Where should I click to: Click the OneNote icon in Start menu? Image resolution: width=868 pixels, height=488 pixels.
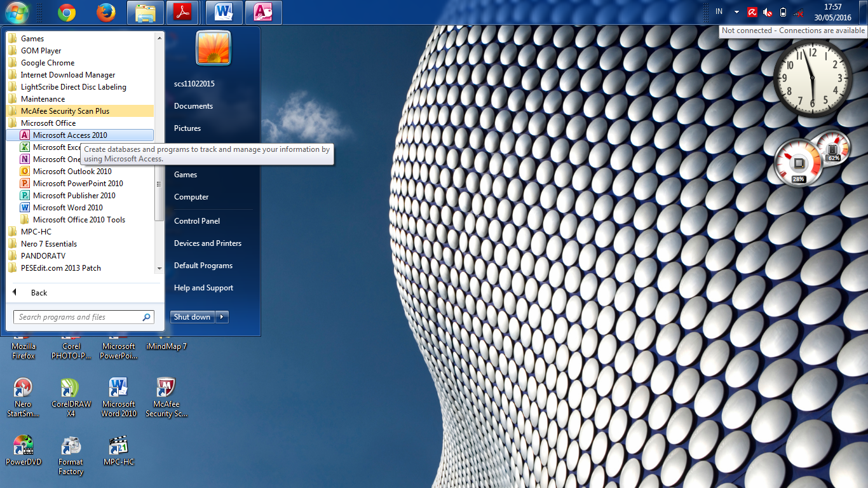[x=25, y=159]
